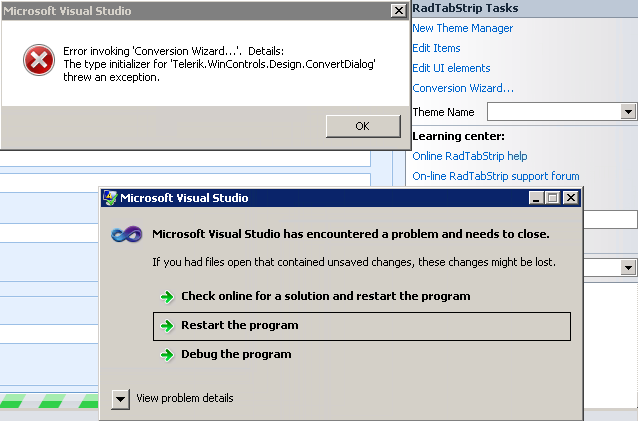Click the 'encountered a problem' heading

click(351, 234)
